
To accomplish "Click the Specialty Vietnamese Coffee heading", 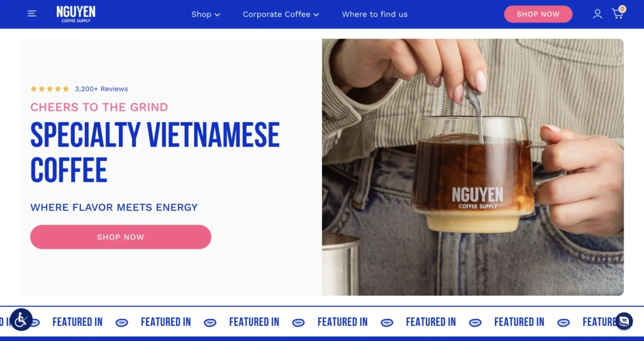I will tap(155, 152).
